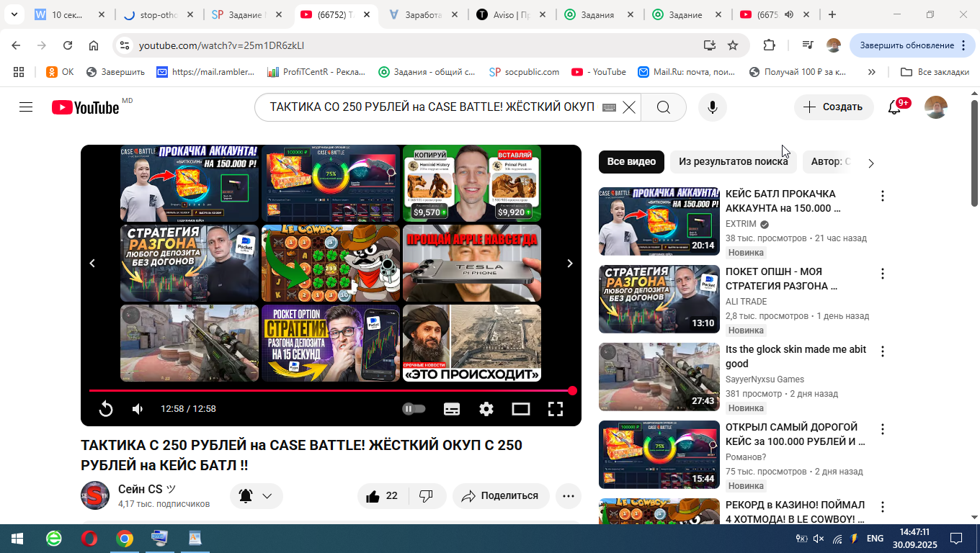Image resolution: width=980 pixels, height=553 pixels.
Task: Reload the page
Action: pos(68,45)
